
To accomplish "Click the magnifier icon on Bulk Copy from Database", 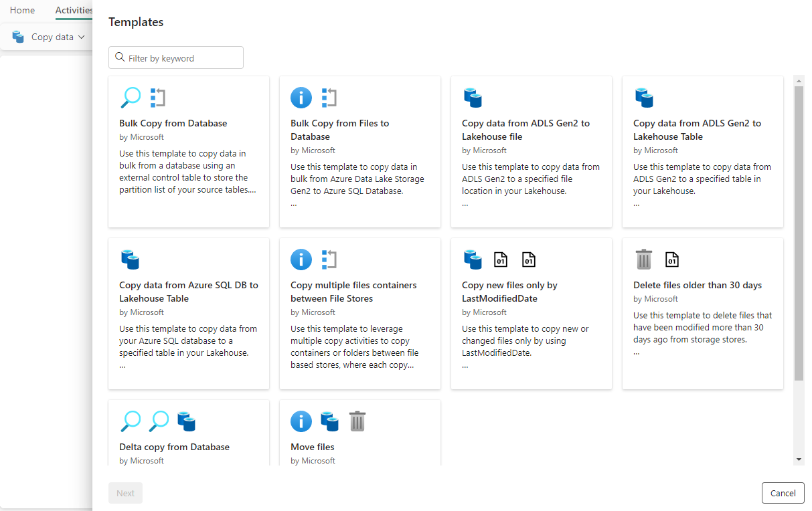I will pyautogui.click(x=131, y=98).
